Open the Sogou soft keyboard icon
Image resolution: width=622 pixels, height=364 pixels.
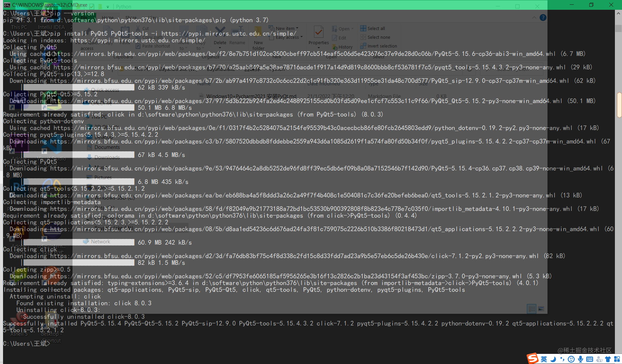589,359
